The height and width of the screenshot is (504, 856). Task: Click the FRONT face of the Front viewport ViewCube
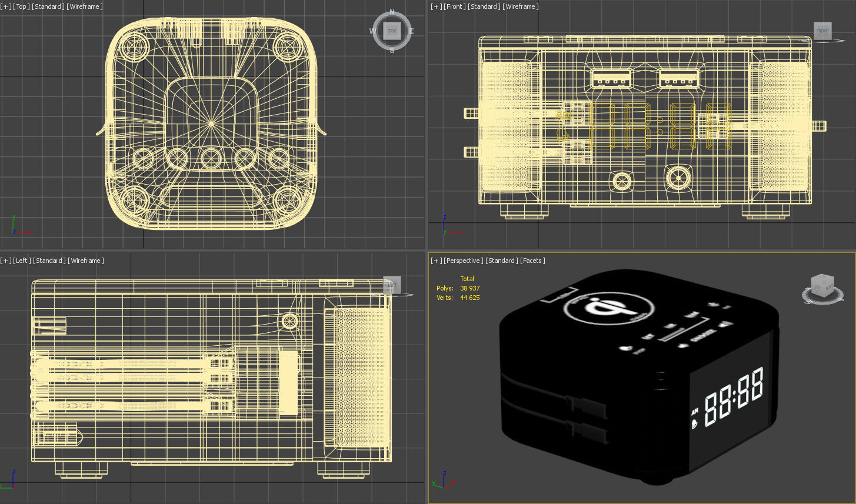click(x=822, y=31)
